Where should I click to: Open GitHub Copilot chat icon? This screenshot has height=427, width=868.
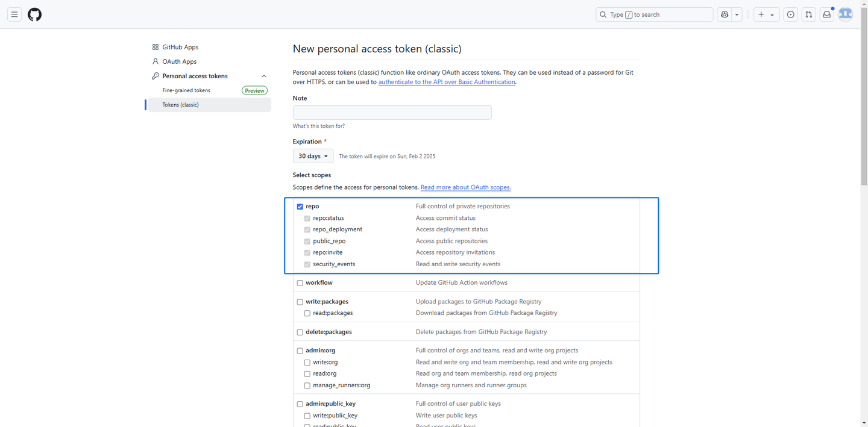[x=725, y=14]
